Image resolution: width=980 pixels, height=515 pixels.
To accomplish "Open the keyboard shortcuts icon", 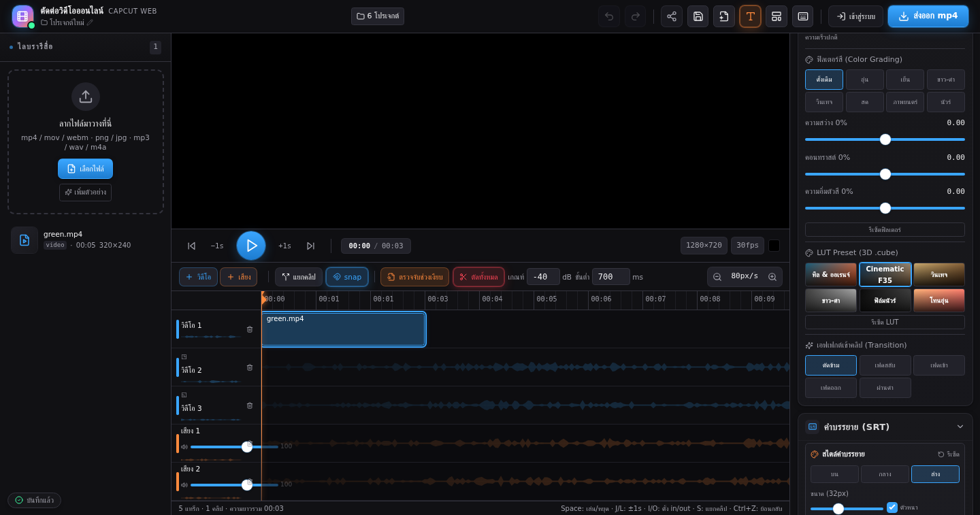I will click(x=802, y=16).
